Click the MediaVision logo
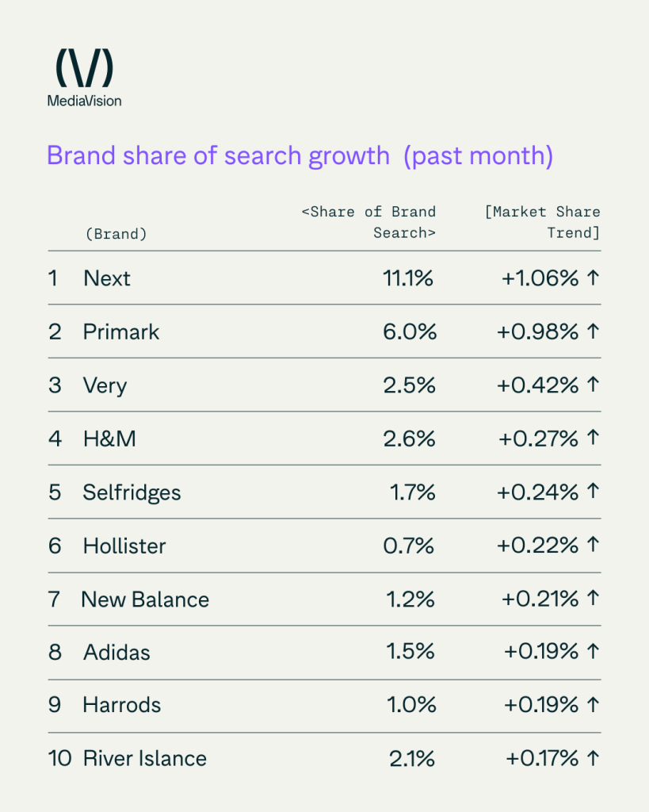 84,78
